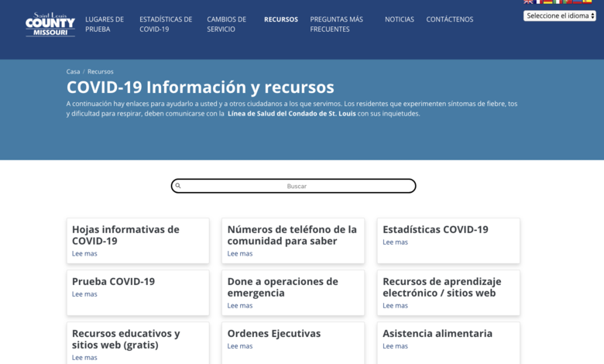Screen dimensions: 604x364
Task: Select the Portuguese flag icon
Action: pos(568,2)
